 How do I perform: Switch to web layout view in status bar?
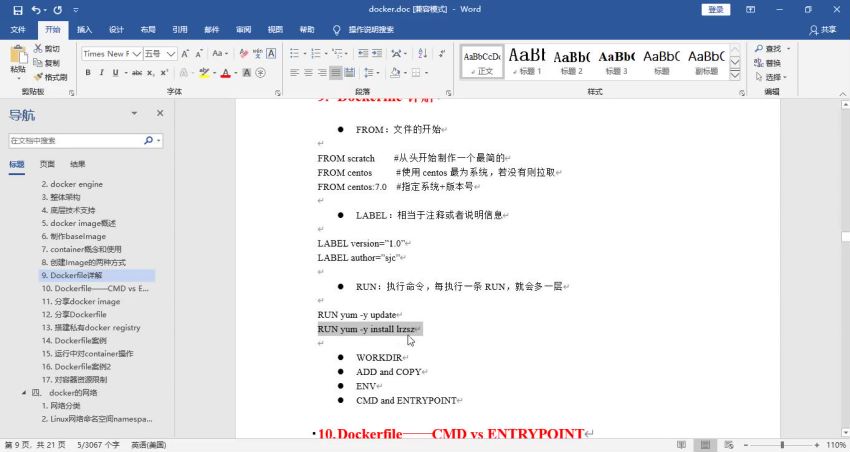tap(729, 445)
